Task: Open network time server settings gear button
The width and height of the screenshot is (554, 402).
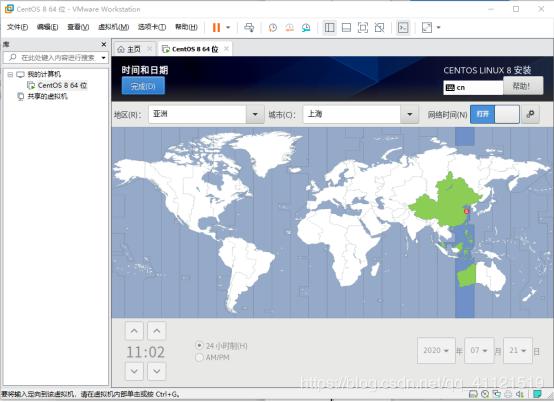Action: (530, 114)
